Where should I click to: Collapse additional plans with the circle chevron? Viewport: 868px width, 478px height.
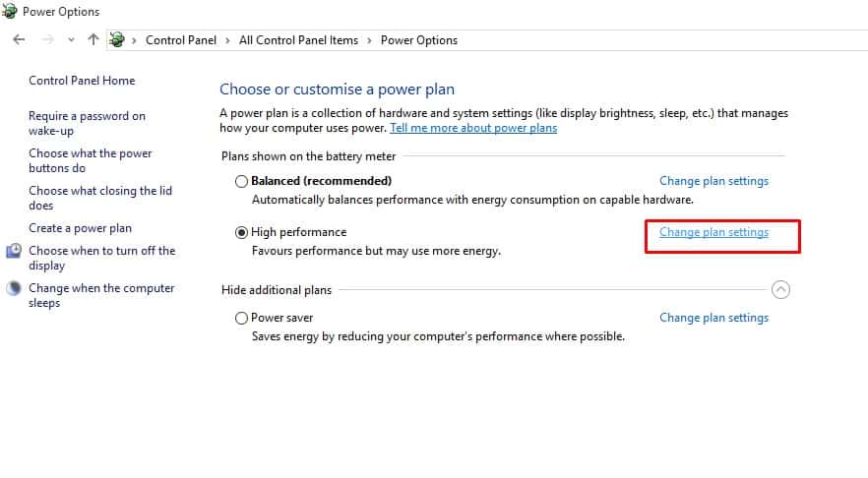(x=780, y=289)
